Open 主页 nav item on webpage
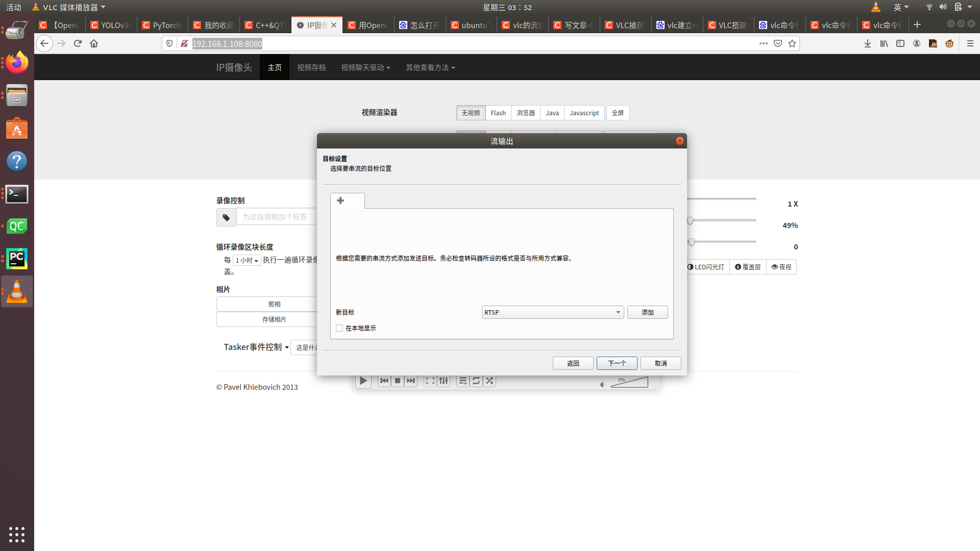This screenshot has height=551, width=980. tap(275, 67)
